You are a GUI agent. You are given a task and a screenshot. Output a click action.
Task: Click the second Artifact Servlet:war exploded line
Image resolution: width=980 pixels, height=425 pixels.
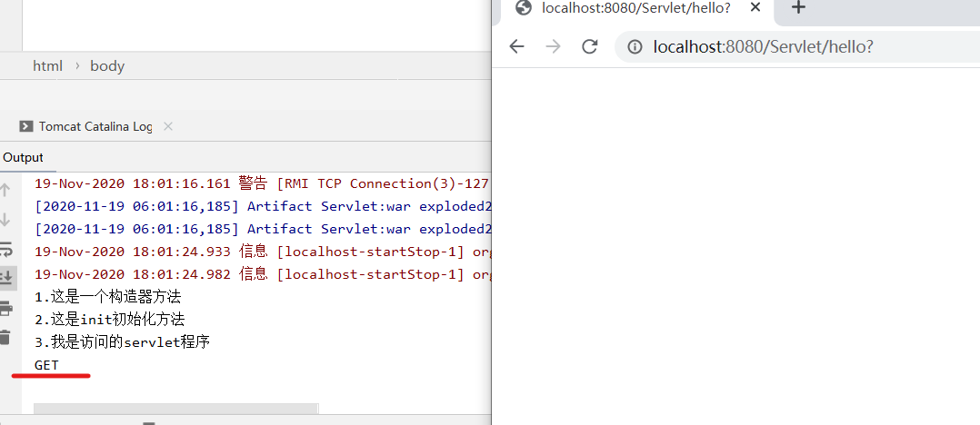click(263, 229)
